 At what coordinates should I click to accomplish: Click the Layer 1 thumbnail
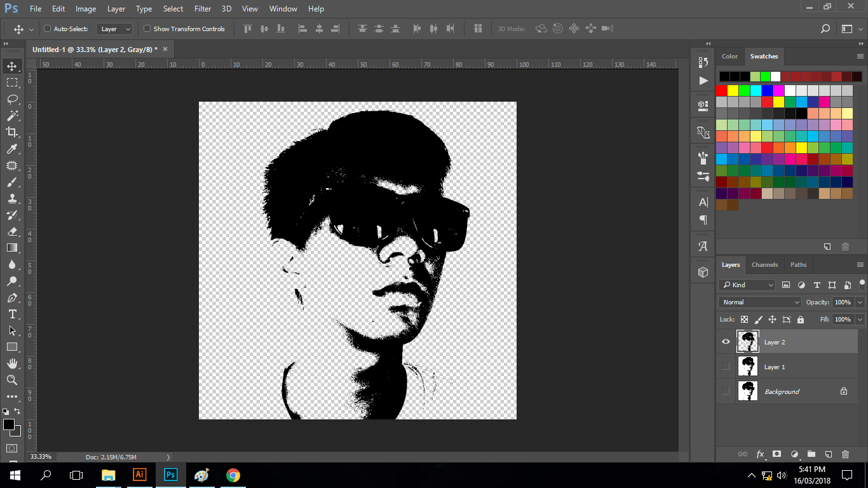(748, 367)
